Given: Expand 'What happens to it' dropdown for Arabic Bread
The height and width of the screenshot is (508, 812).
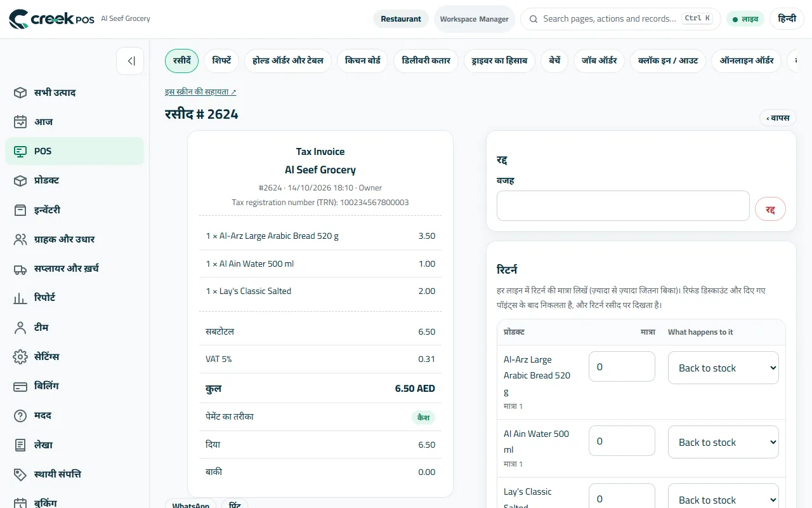Looking at the screenshot, I should click(723, 368).
